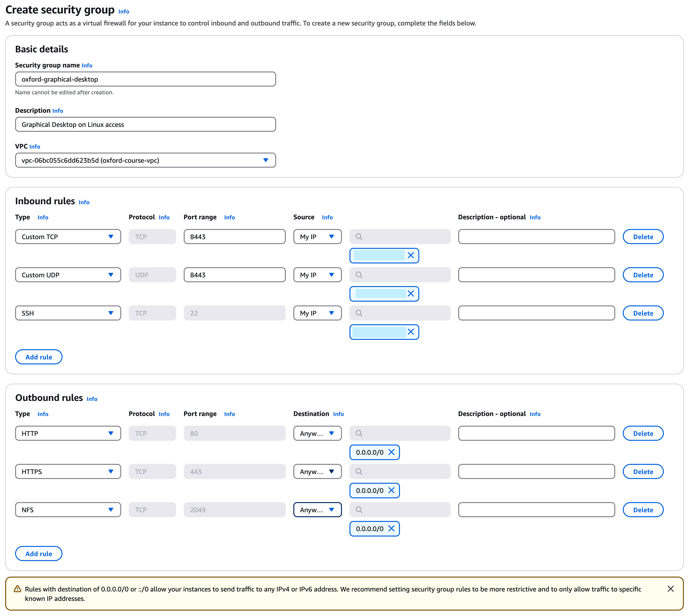Image resolution: width=690 pixels, height=616 pixels.
Task: Delete the SSH inbound rule
Action: pos(643,313)
